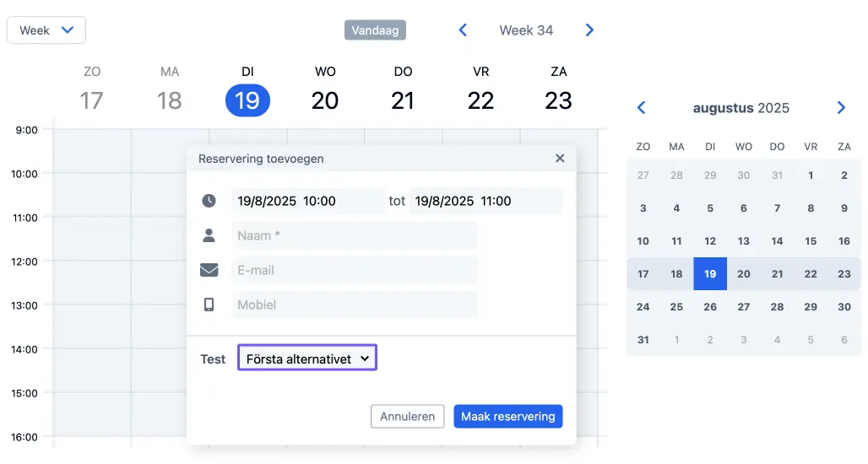Select 31 in the mini calendar's last row
868x464 pixels.
tap(643, 340)
